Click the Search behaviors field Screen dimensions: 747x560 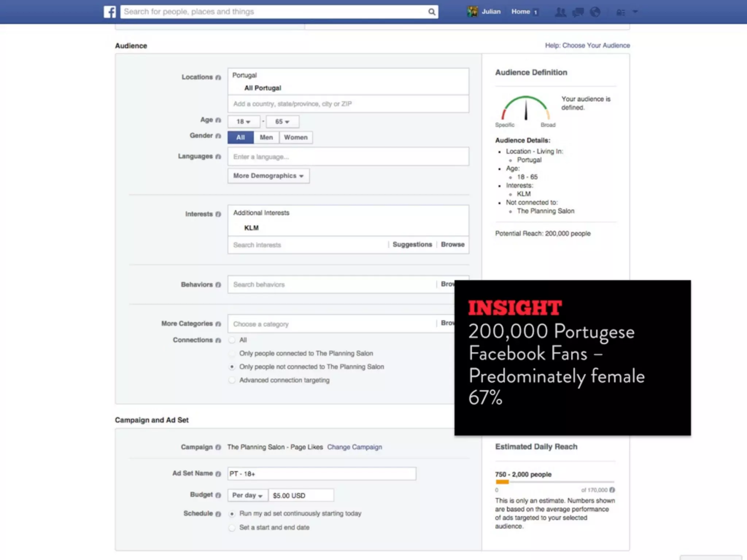coord(332,285)
